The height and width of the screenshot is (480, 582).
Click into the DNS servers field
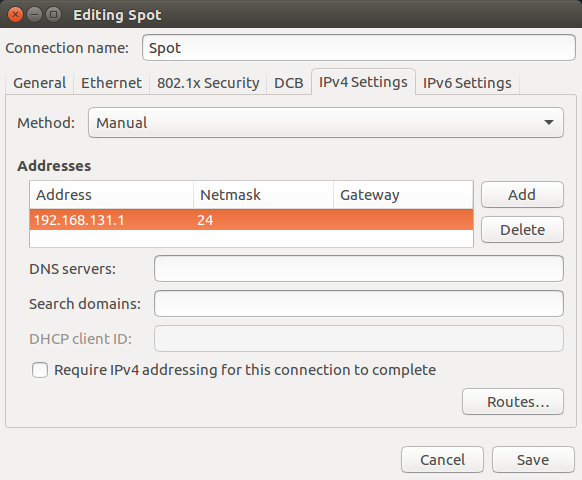(x=359, y=268)
